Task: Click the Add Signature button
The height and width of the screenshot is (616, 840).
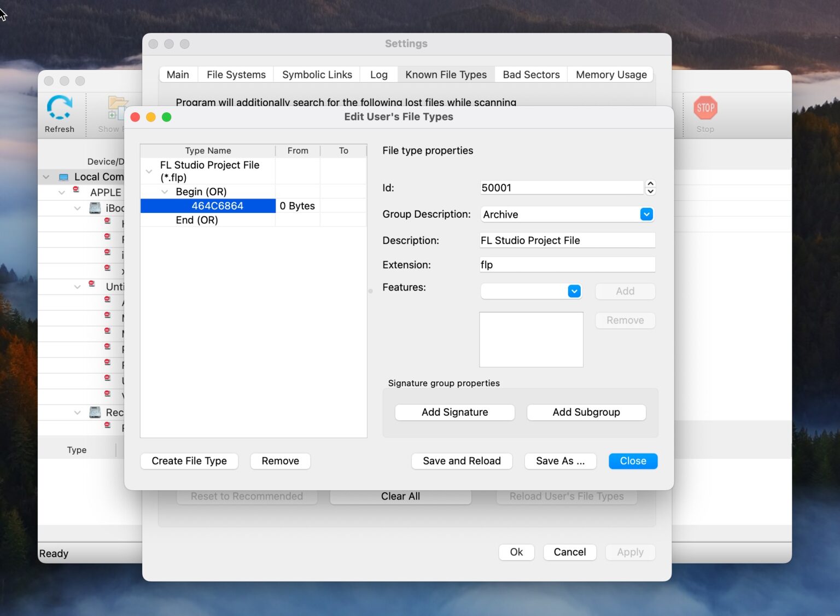Action: [x=454, y=412]
